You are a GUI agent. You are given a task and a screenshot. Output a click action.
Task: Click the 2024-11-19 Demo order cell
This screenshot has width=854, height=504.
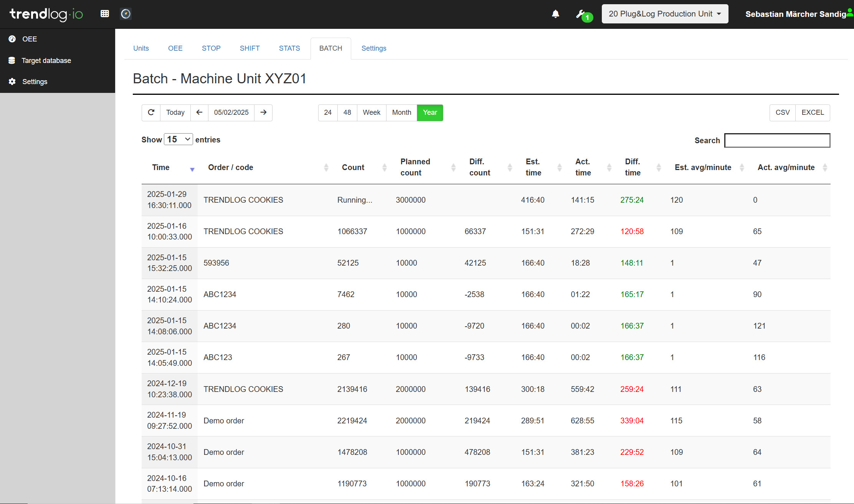tap(224, 421)
